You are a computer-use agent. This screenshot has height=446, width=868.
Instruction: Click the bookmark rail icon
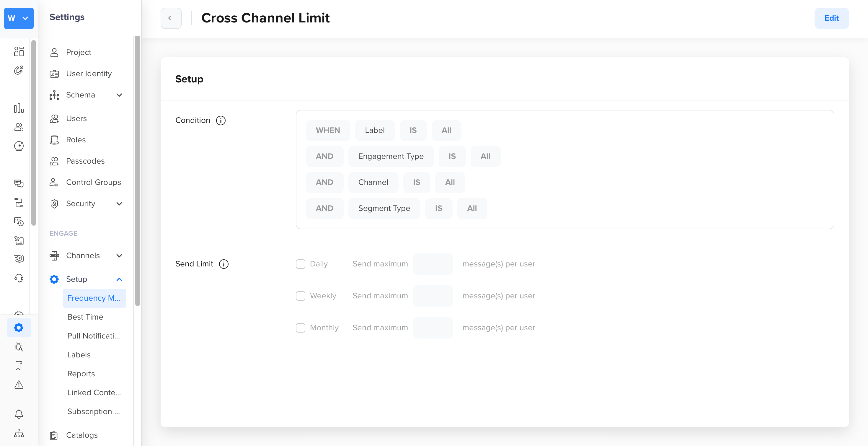[x=19, y=365]
